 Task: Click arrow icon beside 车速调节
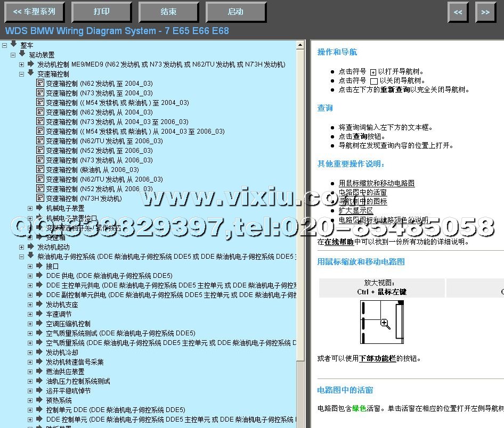coord(39,314)
